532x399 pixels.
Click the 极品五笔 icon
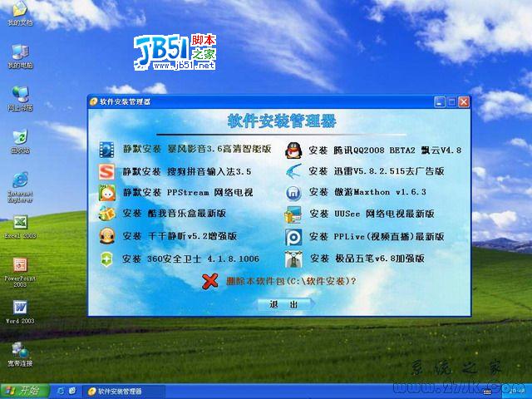293,259
